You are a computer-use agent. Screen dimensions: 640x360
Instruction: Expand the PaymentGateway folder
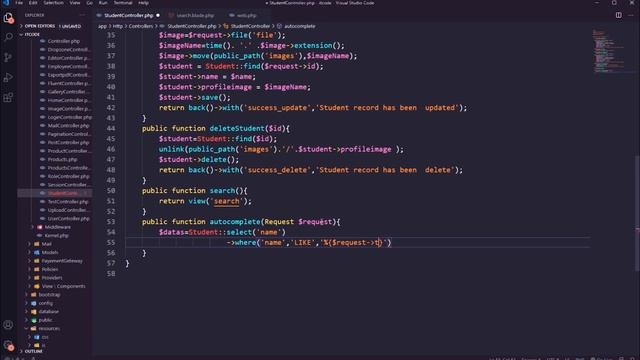click(29, 261)
